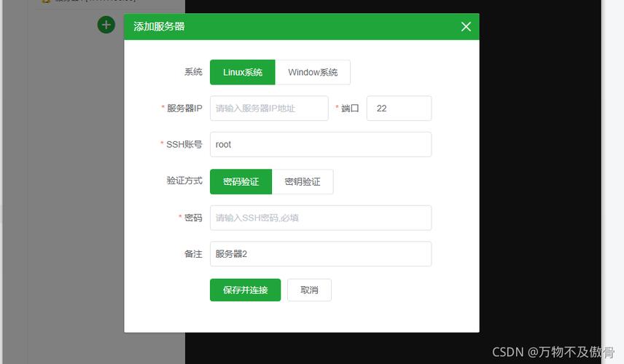This screenshot has width=624, height=364.
Task: Select Window系统 option
Action: [x=313, y=72]
